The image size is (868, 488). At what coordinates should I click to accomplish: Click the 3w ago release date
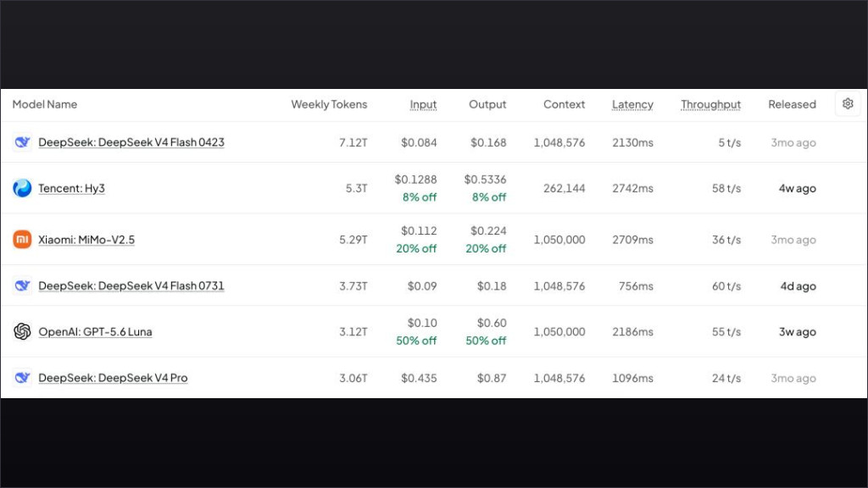coord(797,331)
